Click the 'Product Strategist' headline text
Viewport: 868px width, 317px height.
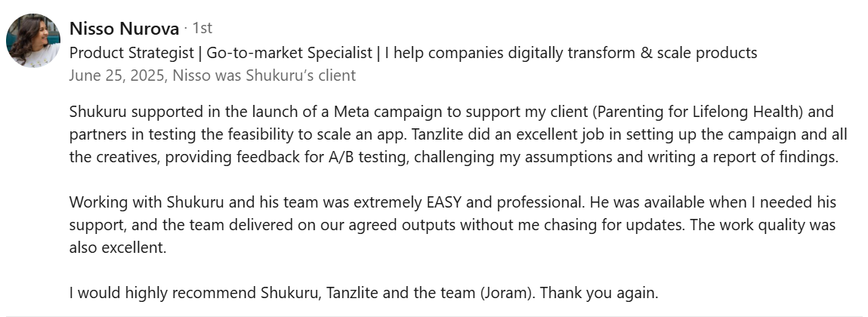[x=131, y=53]
